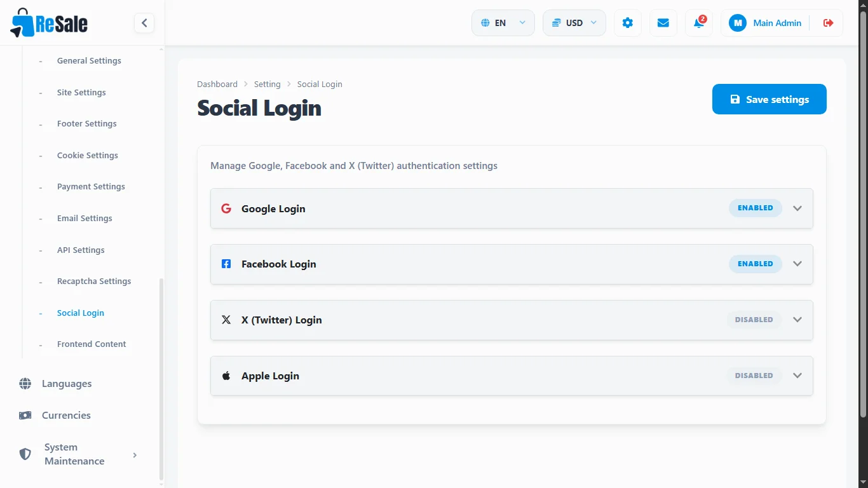868x488 pixels.
Task: Click the X (Twitter) Login DISABLED badge
Action: tap(754, 320)
